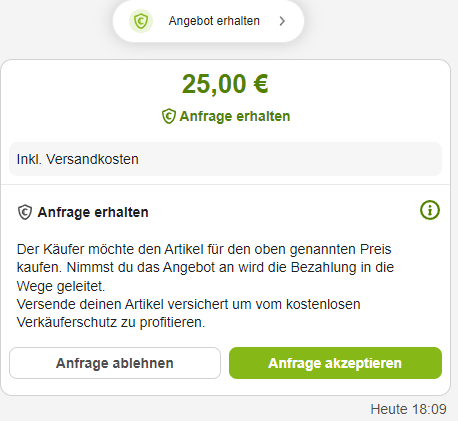Click the 'Wege geleitet.' line of text

click(61, 286)
